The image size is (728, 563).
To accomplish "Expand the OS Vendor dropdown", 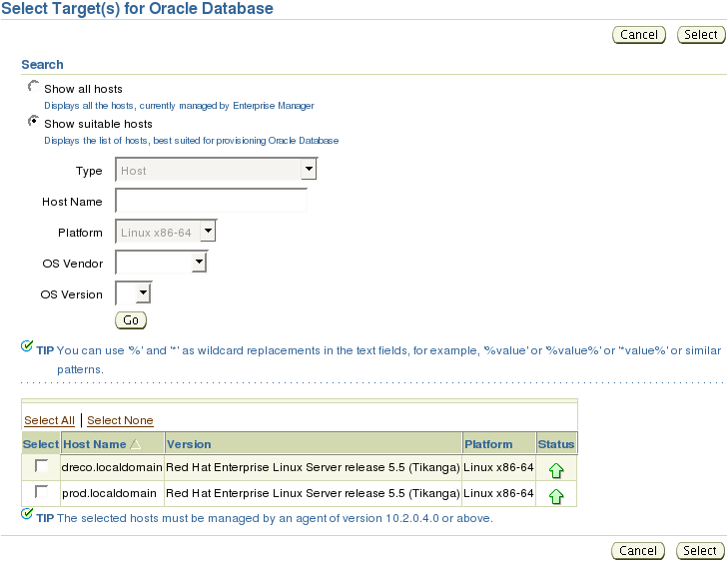I will click(x=161, y=263).
